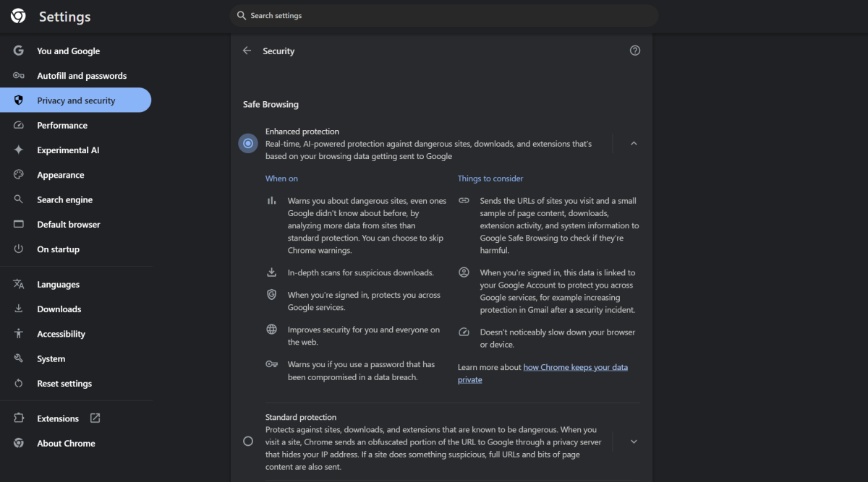The height and width of the screenshot is (482, 868).
Task: Click the link icon under Things to consider
Action: click(x=464, y=200)
